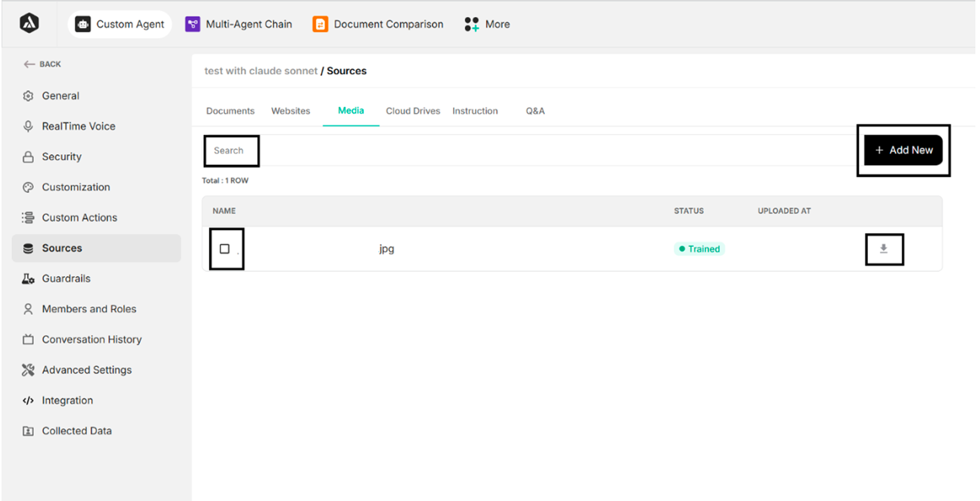Click into the Search field
Viewport: 980px width, 501px height.
tap(231, 151)
